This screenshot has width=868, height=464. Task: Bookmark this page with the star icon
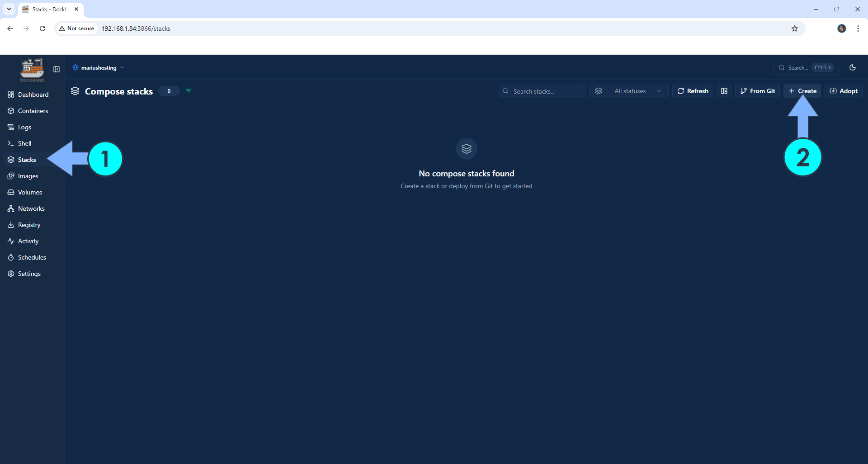[795, 28]
